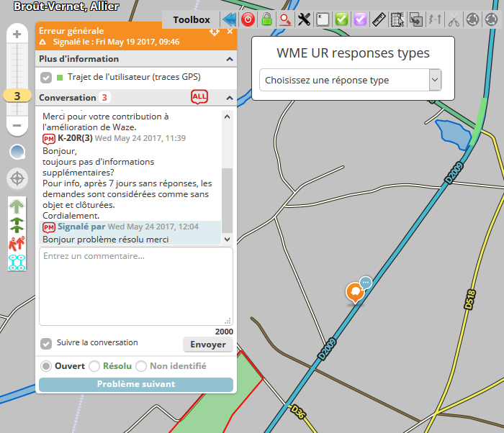This screenshot has width=504, height=433.
Task: Click the keyboard key Toolbox icon
Action: point(323,19)
